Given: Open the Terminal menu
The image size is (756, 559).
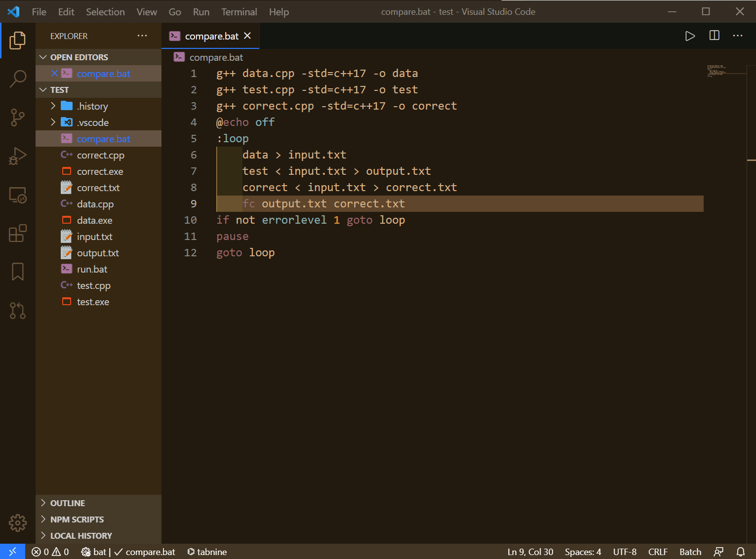Looking at the screenshot, I should (x=239, y=12).
